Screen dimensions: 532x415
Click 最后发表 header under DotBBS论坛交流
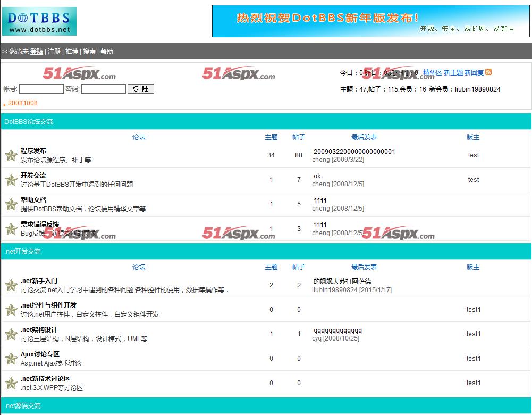(364, 137)
